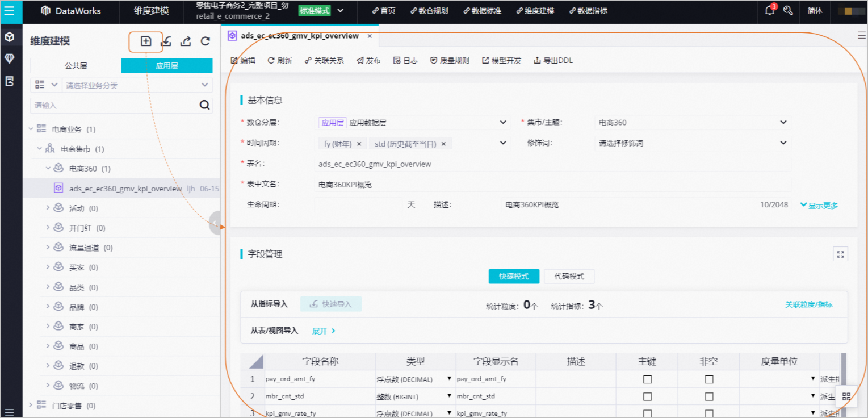The width and height of the screenshot is (868, 418).
Task: Toggle 主键 checkbox for pay_ord_amt_fy row
Action: point(647,379)
